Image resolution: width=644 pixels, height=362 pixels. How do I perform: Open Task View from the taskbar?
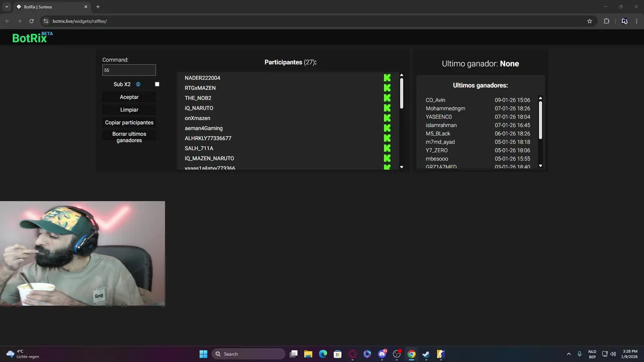(x=294, y=354)
